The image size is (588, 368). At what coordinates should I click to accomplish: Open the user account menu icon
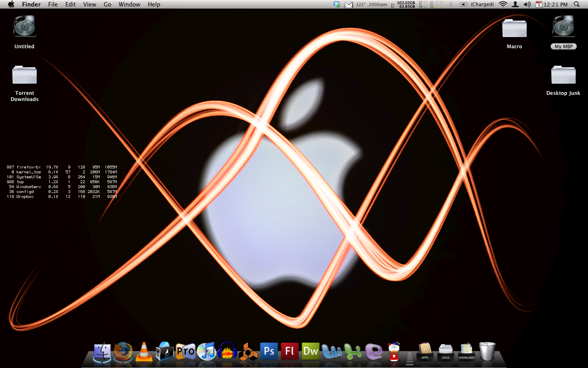[x=515, y=4]
